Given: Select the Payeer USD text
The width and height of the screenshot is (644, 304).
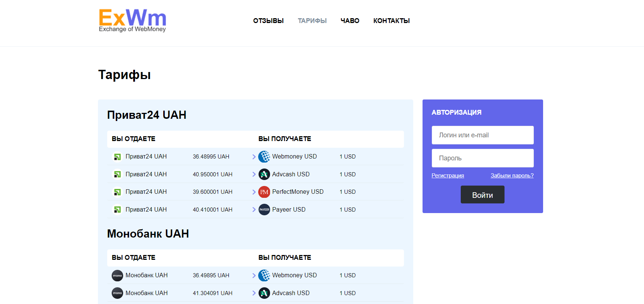Looking at the screenshot, I should pyautogui.click(x=289, y=210).
